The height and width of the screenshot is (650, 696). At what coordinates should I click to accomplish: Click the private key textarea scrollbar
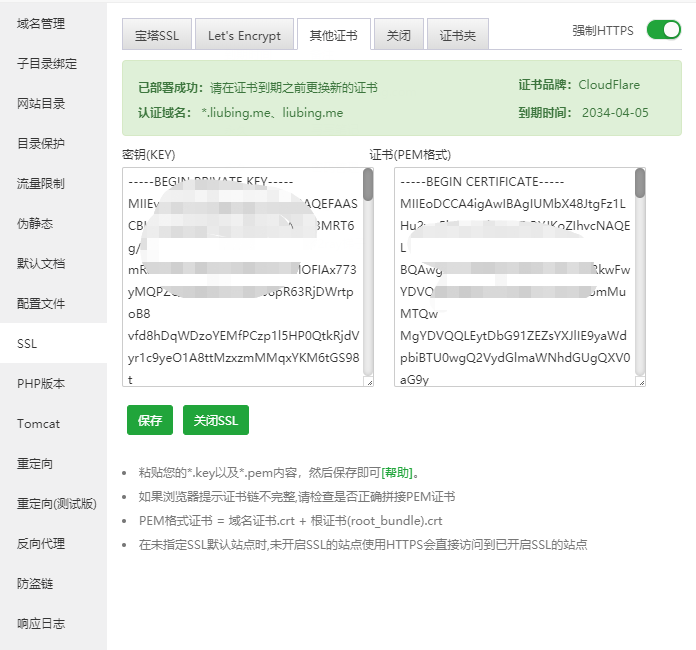coord(368,185)
